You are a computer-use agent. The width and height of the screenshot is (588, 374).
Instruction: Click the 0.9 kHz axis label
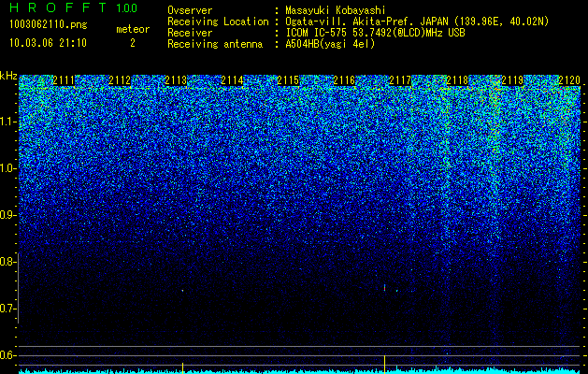point(8,215)
